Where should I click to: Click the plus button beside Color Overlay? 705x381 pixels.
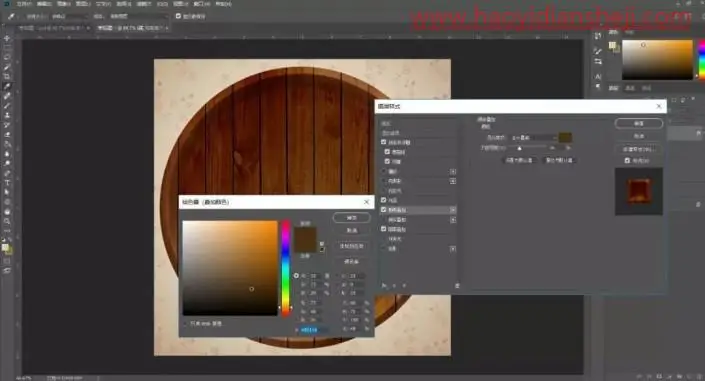click(x=453, y=210)
